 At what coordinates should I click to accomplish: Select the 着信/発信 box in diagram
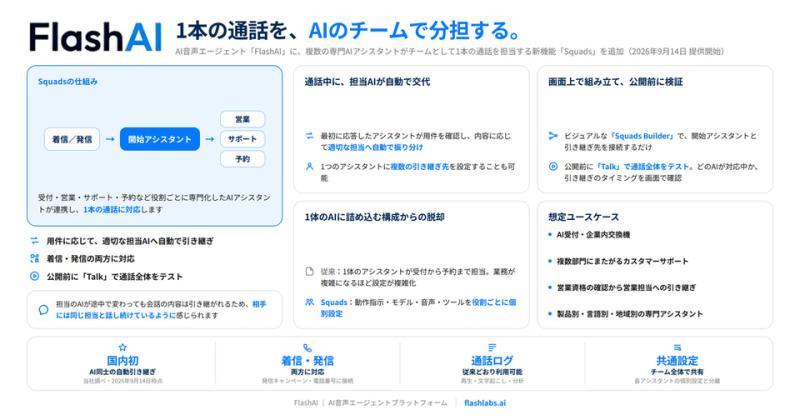pos(72,139)
